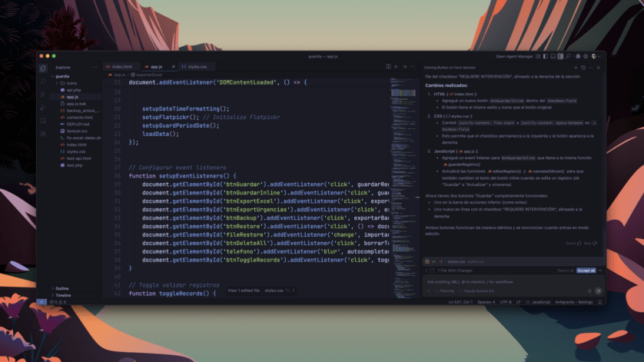The width and height of the screenshot is (644, 362).
Task: Open index.html link in chat summary
Action: pos(462,94)
